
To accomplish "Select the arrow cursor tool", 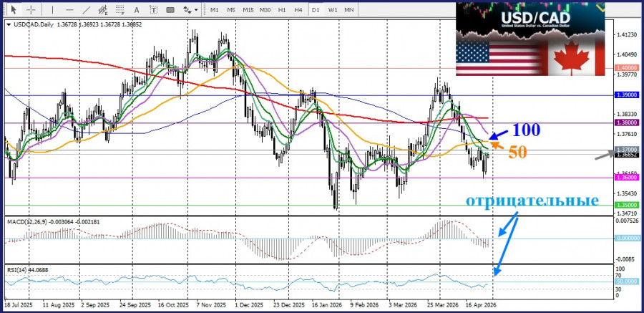I will click(12, 10).
